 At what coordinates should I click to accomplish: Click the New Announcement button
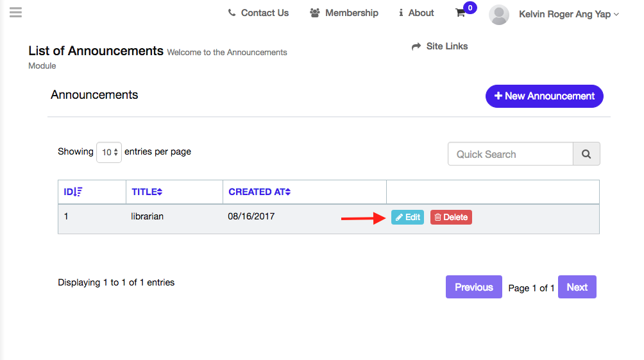point(544,96)
